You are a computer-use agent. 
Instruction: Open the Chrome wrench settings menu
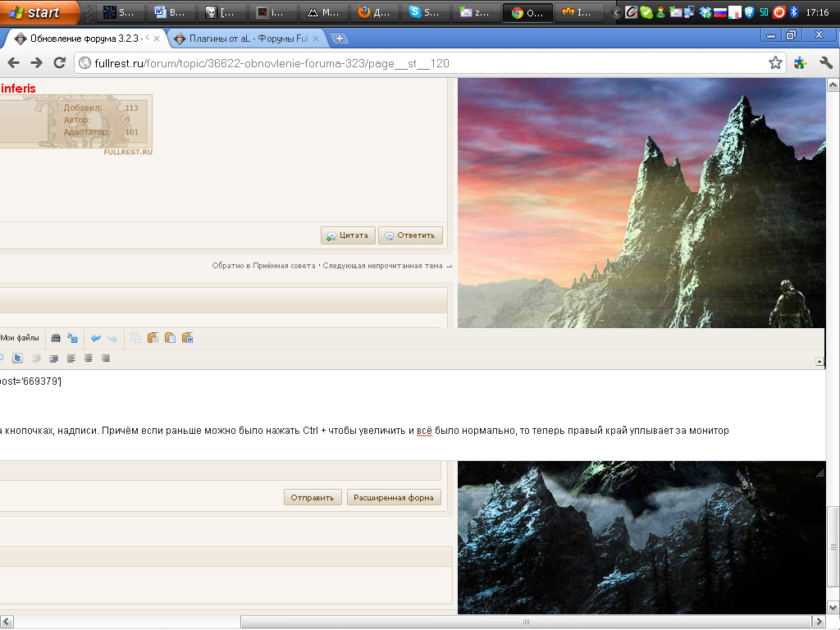[825, 63]
